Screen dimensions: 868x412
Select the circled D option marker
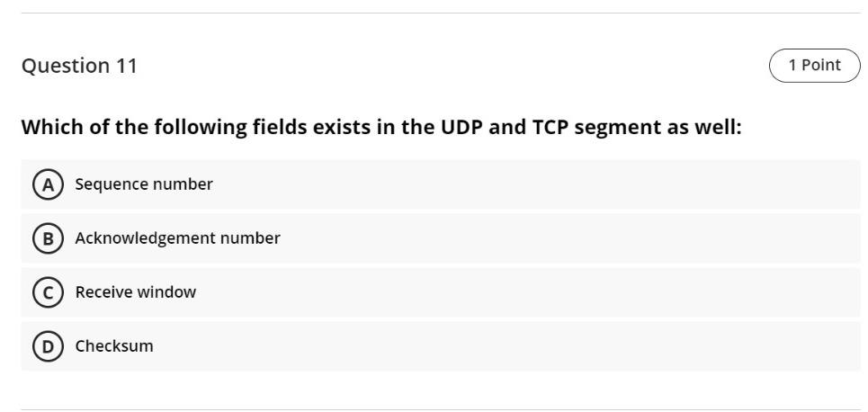pos(48,346)
